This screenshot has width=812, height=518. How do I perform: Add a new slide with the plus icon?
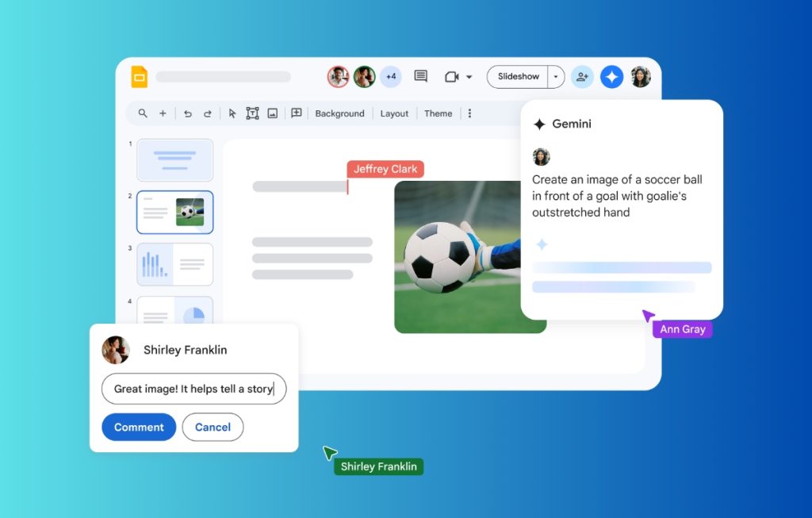pos(163,113)
